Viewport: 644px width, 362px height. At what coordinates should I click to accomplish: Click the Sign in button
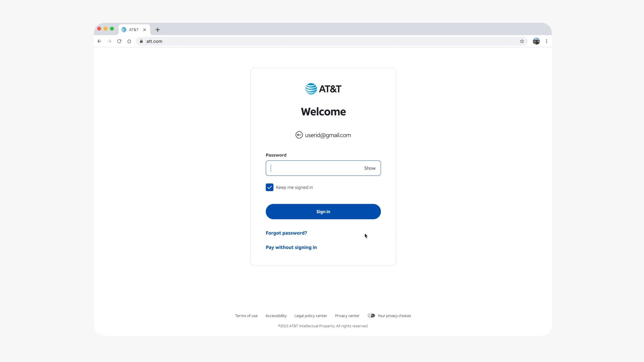[x=323, y=212]
